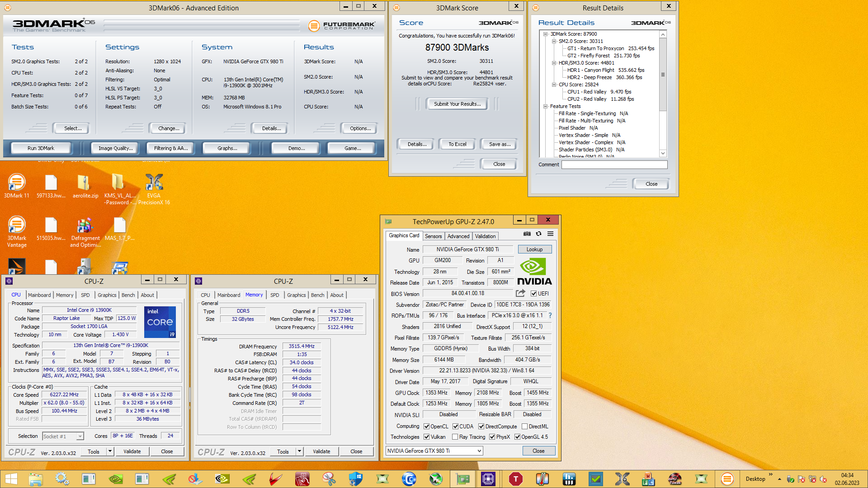The width and height of the screenshot is (868, 488).
Task: Click Submit Your Results button
Action: tap(457, 103)
